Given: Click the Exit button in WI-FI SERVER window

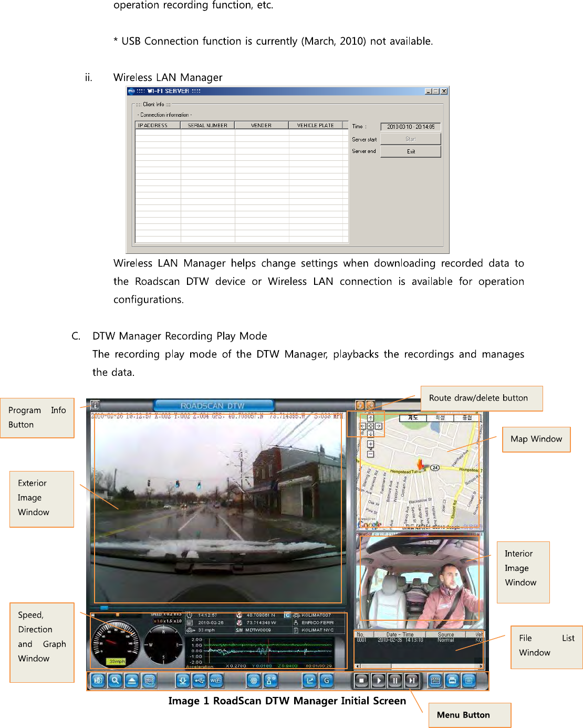Looking at the screenshot, I should (x=411, y=151).
